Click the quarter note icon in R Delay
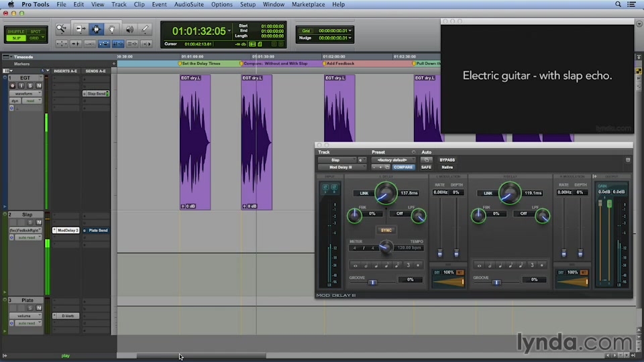 [500, 265]
